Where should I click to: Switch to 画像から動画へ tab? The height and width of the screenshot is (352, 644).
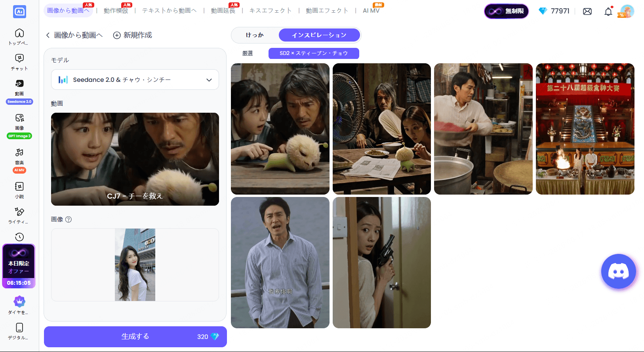[68, 11]
